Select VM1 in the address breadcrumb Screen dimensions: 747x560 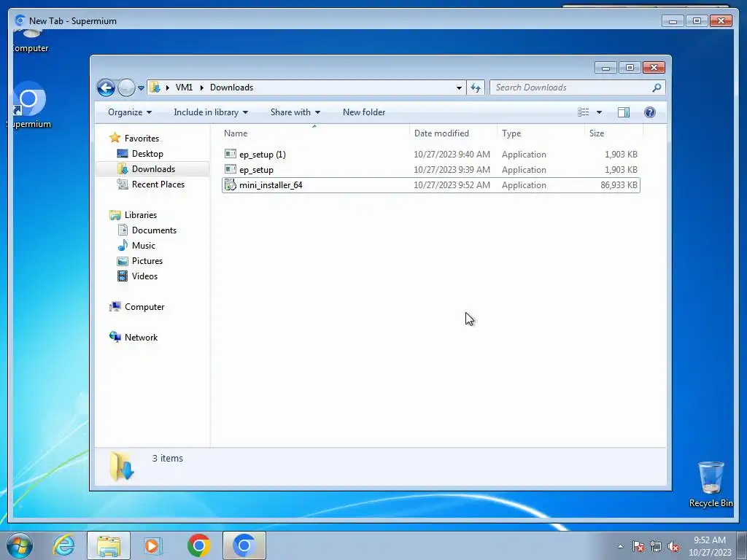[x=184, y=87]
